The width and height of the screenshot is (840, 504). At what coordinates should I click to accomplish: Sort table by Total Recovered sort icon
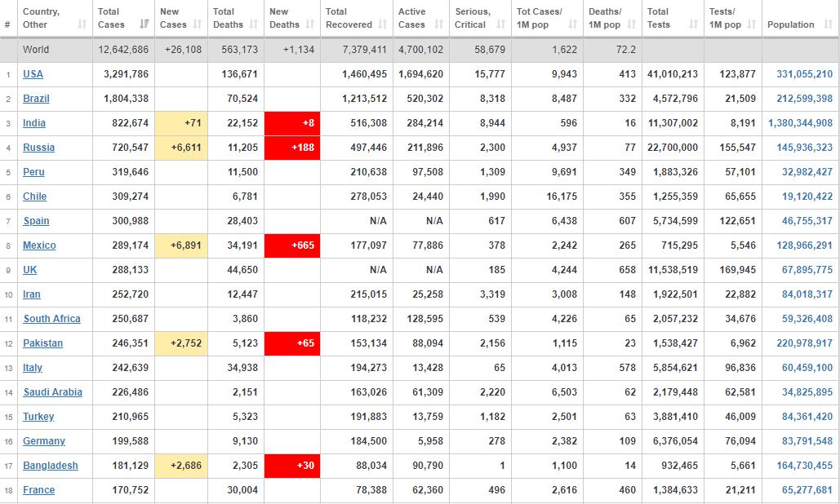coord(383,24)
